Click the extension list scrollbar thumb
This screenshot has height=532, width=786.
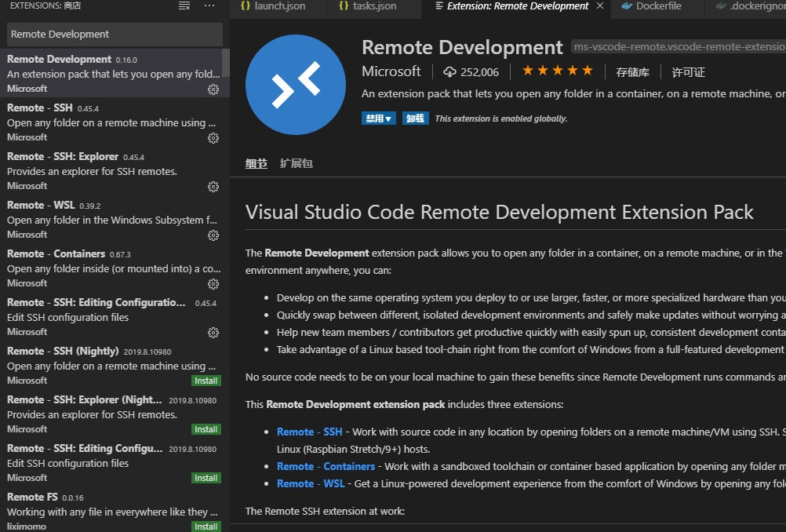tap(226, 63)
